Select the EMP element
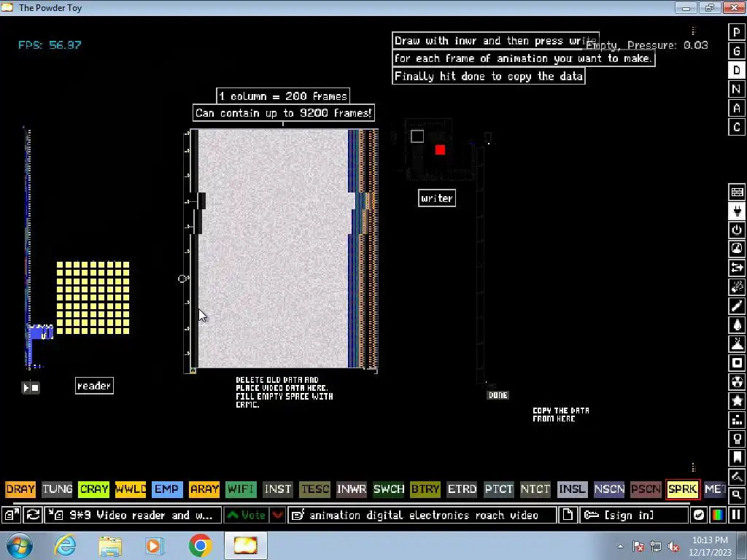Image resolution: width=747 pixels, height=560 pixels. pyautogui.click(x=167, y=489)
